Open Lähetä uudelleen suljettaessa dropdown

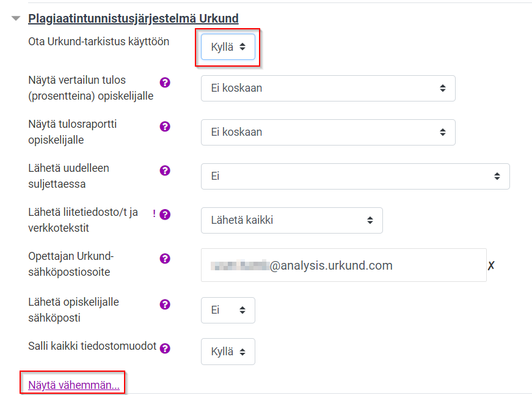(355, 176)
